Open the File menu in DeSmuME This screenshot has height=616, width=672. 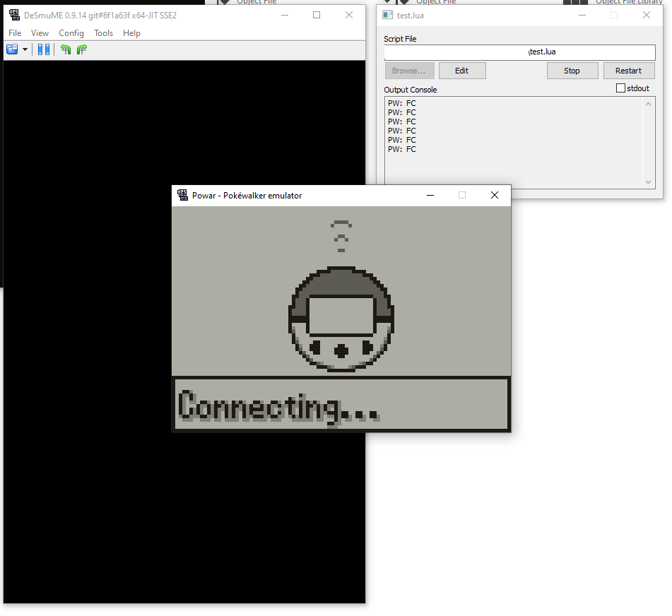15,33
